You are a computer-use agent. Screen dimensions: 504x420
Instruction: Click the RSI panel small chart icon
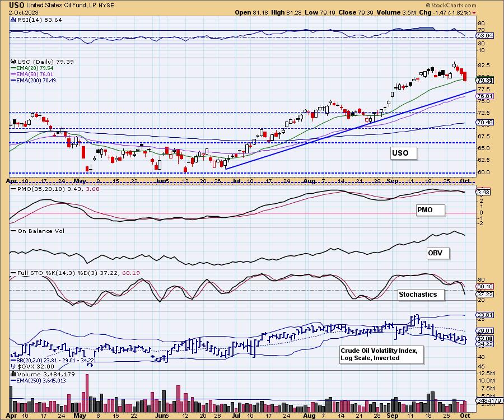(x=13, y=20)
